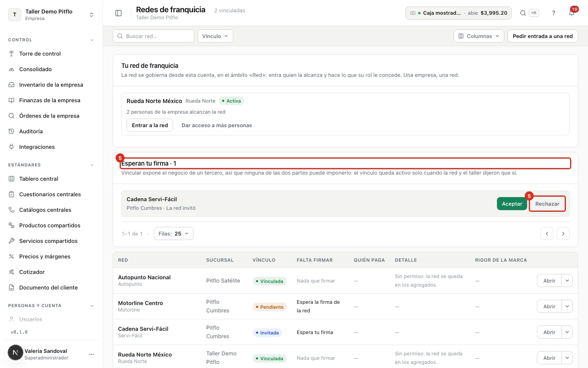Open the help question mark icon
588x368 pixels.
tap(554, 13)
